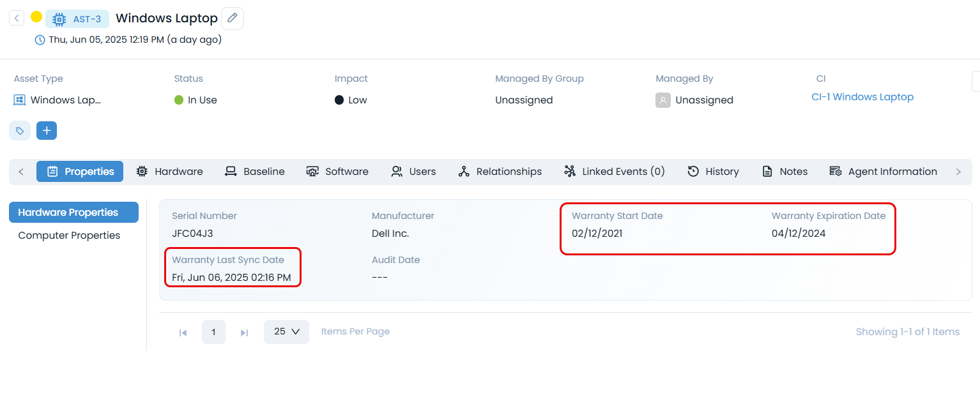Click the back arrow at top left

(17, 18)
